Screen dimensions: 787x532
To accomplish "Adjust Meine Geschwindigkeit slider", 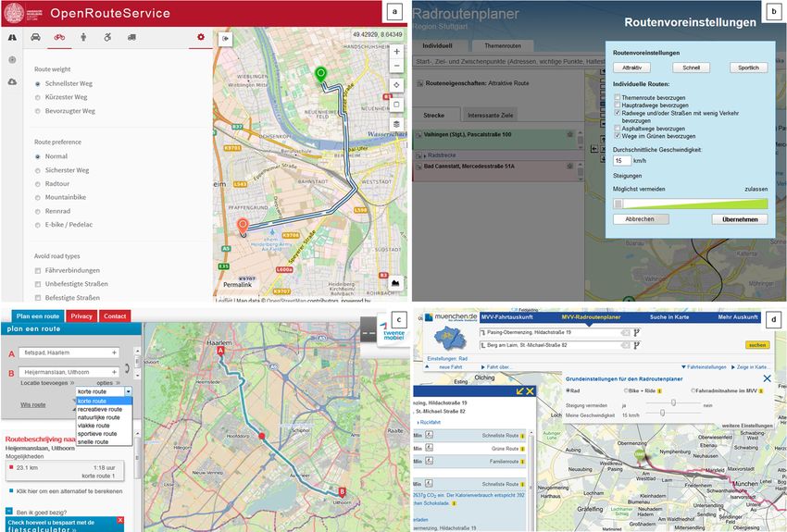I will click(x=663, y=413).
